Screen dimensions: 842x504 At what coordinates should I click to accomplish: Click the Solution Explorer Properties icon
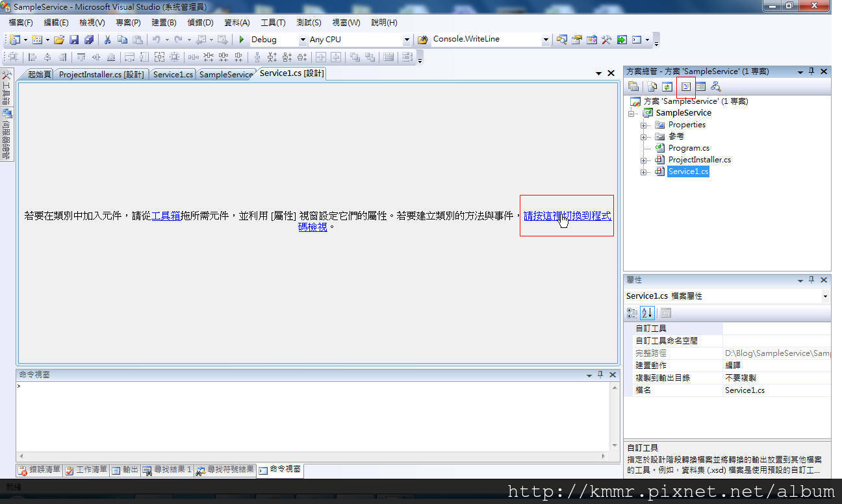coord(633,86)
